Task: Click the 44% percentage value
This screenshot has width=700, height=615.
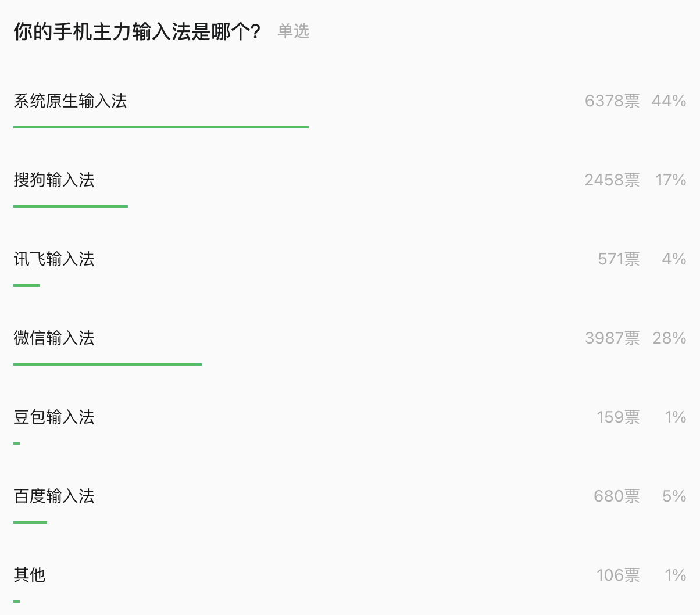Action: coord(669,101)
